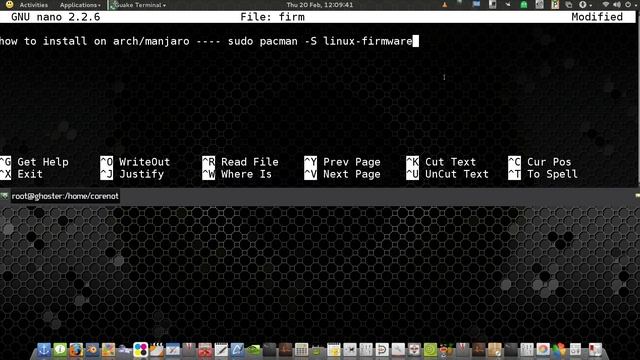Click the 'File: firm' title text
This screenshot has height=360, width=640.
(x=272, y=17)
